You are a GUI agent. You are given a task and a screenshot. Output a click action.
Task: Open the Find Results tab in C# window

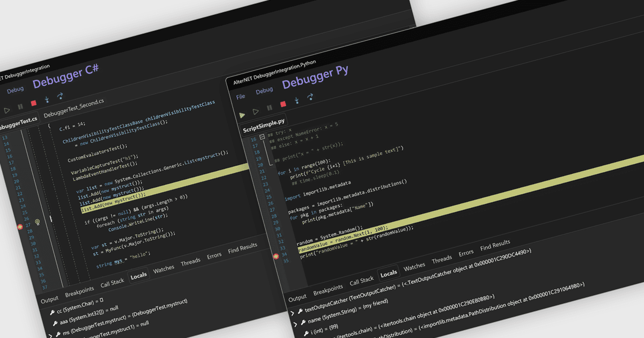[242, 249]
